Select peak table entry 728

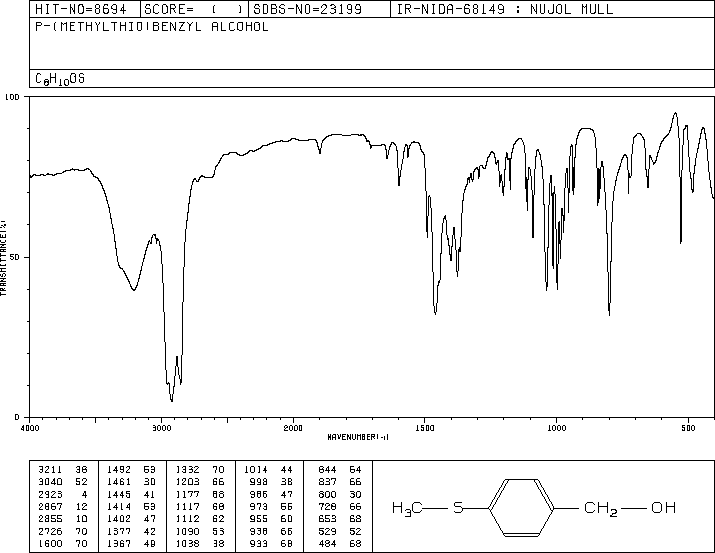click(327, 506)
